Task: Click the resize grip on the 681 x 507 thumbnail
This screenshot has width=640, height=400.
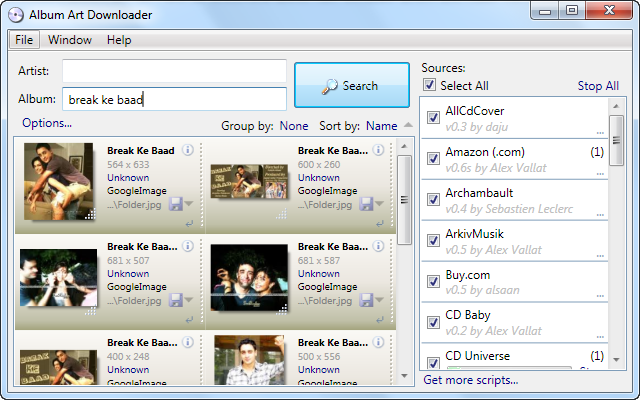Action: tap(90, 310)
